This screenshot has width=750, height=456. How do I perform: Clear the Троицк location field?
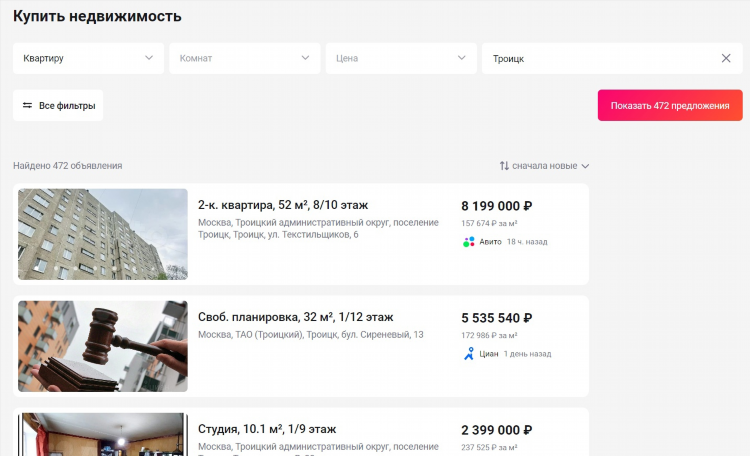click(x=726, y=58)
